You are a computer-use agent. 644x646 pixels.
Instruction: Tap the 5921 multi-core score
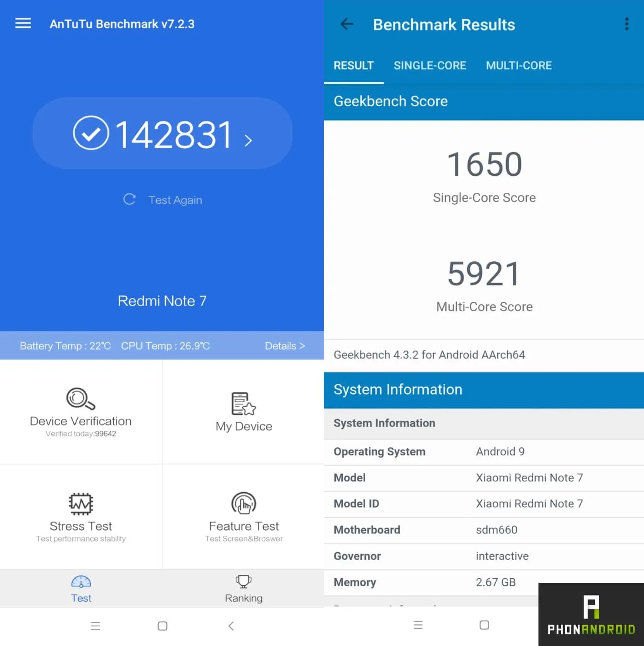(484, 274)
